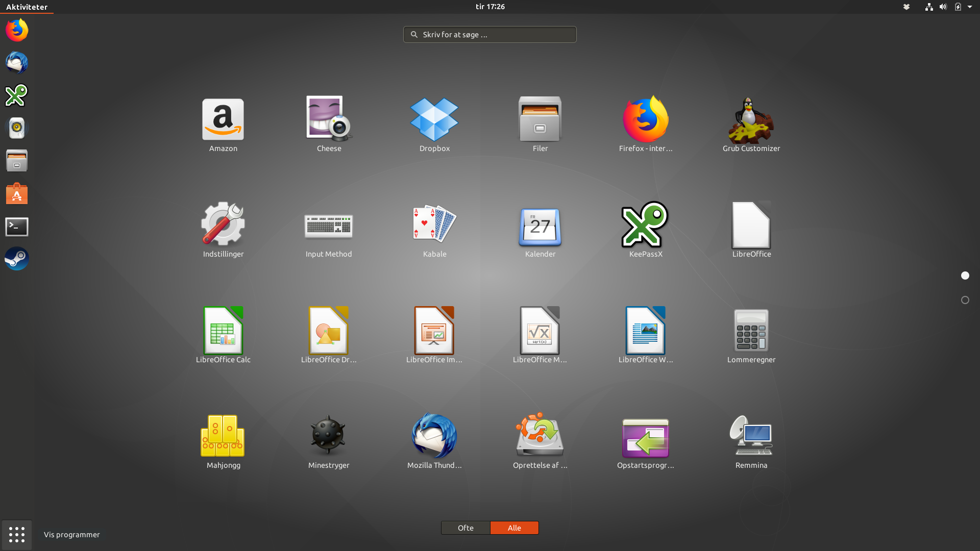Launch LibreOffice Impress
Image resolution: width=980 pixels, height=551 pixels.
click(434, 336)
